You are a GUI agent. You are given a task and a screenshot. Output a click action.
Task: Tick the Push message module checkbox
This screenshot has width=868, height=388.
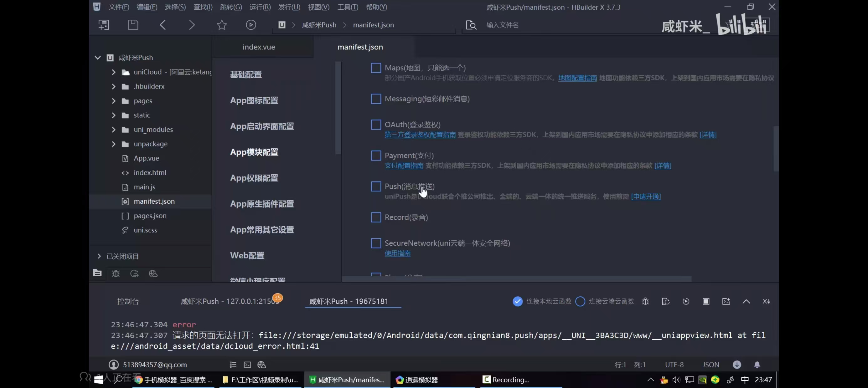tap(376, 186)
